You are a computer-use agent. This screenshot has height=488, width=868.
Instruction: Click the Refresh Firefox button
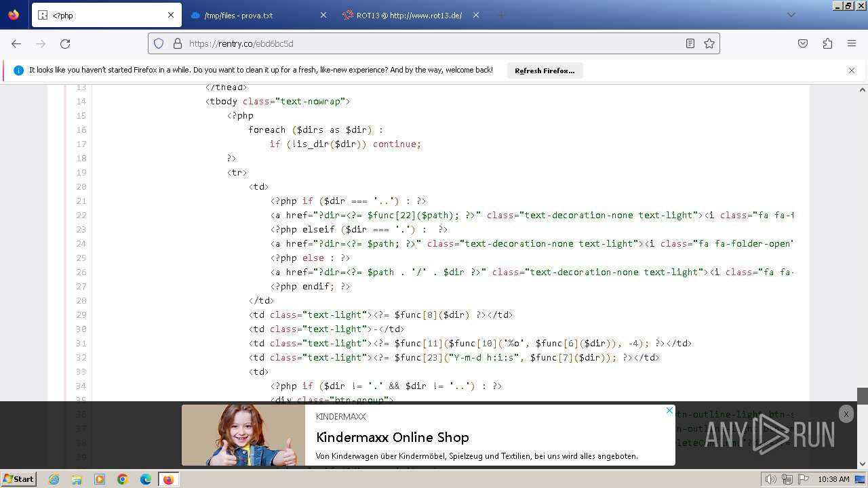click(x=545, y=70)
